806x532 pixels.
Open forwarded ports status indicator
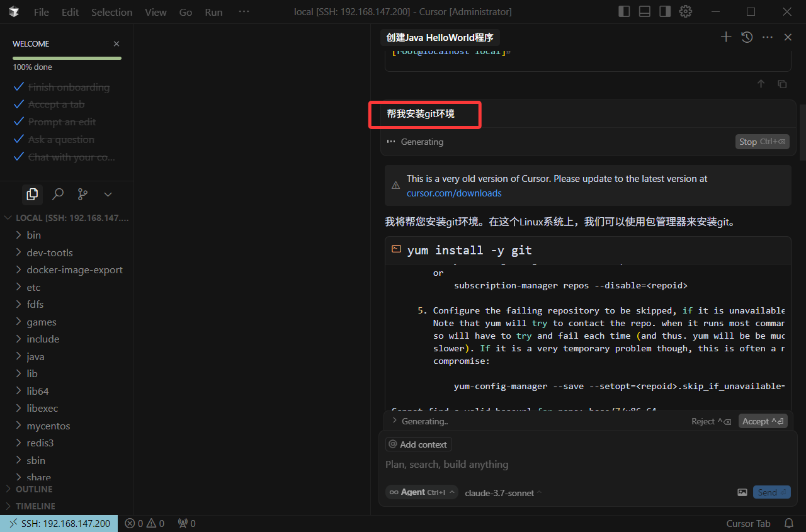[186, 523]
